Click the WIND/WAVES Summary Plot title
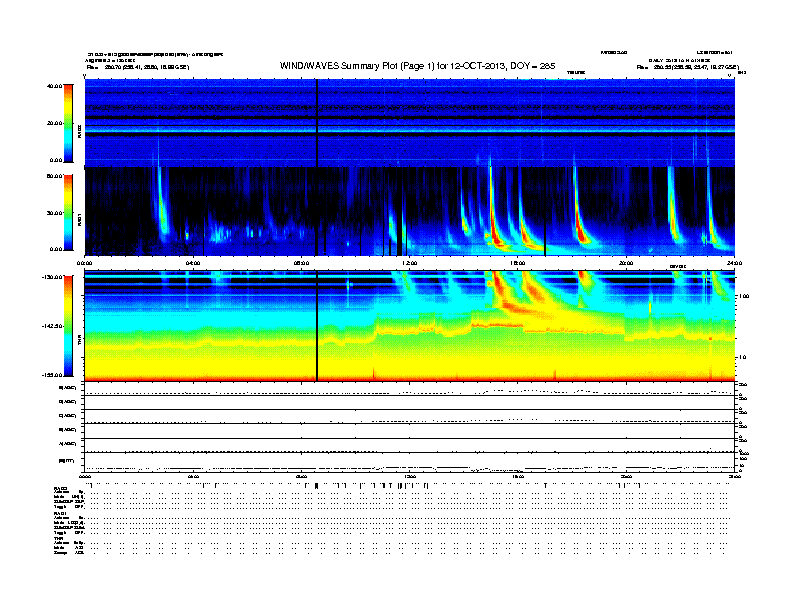 coord(417,66)
